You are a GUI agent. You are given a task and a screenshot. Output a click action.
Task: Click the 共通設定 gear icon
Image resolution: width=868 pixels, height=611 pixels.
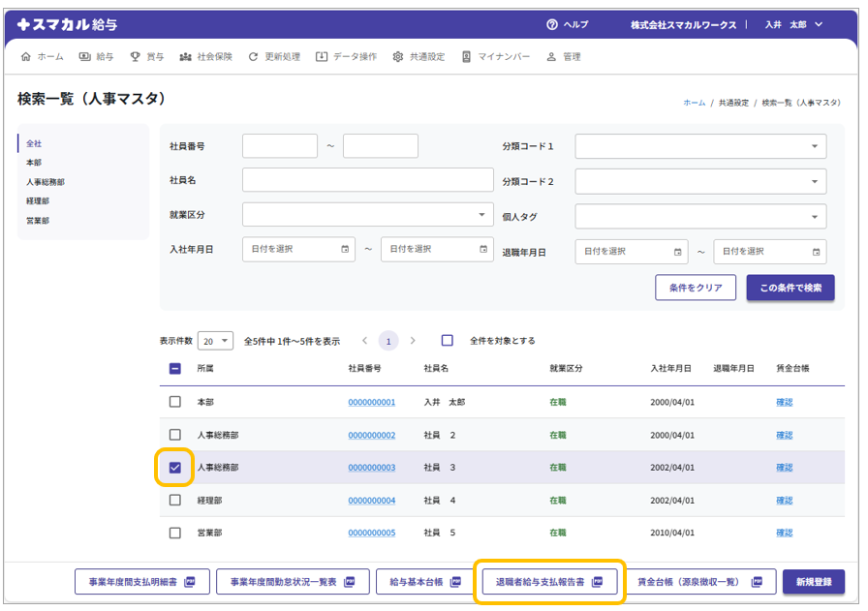coord(398,57)
